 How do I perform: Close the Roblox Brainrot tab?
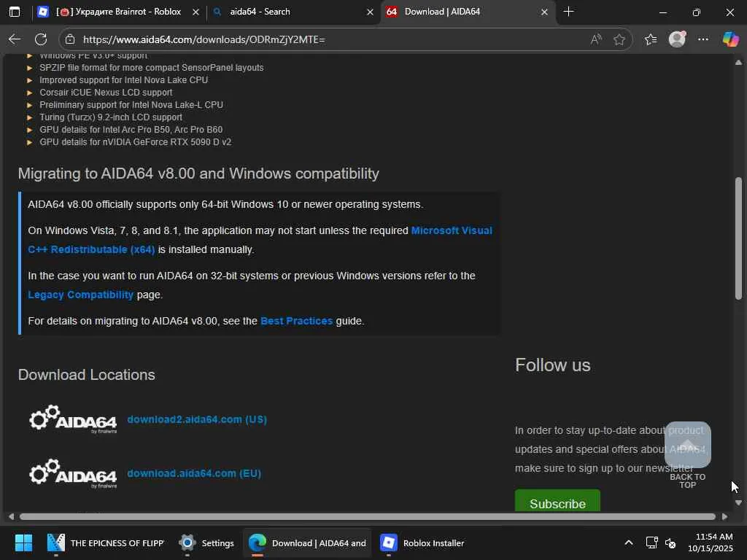[196, 12]
